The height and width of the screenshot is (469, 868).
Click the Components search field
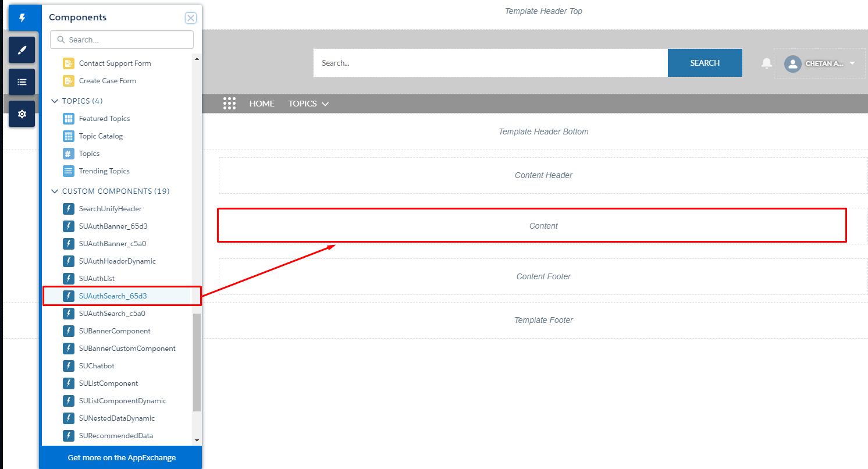(x=128, y=40)
